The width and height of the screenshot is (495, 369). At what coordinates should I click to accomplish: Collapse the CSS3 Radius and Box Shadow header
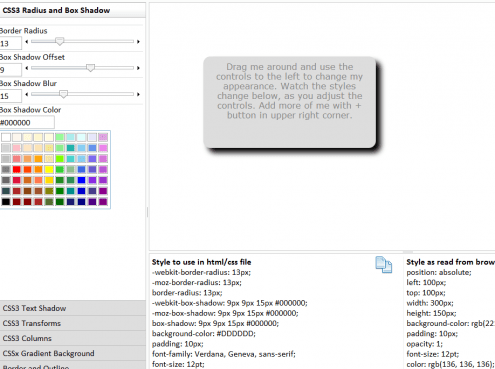point(73,10)
